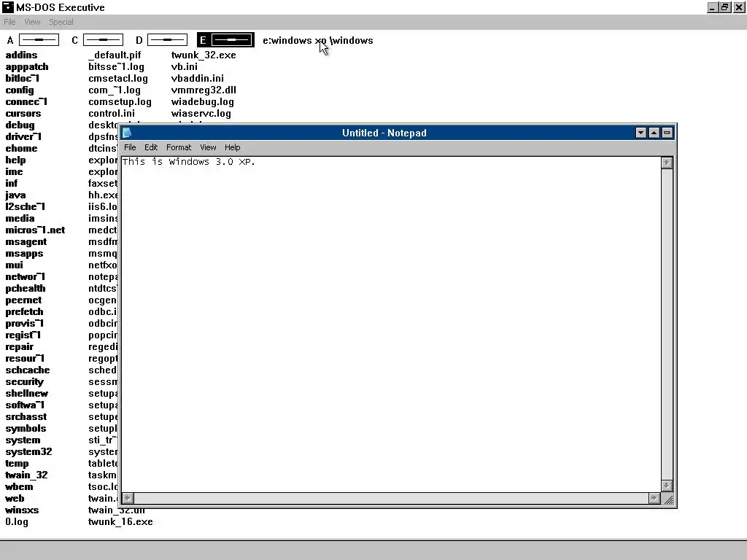This screenshot has width=747, height=560.
Task: Select the winsxs folder
Action: tap(23, 510)
